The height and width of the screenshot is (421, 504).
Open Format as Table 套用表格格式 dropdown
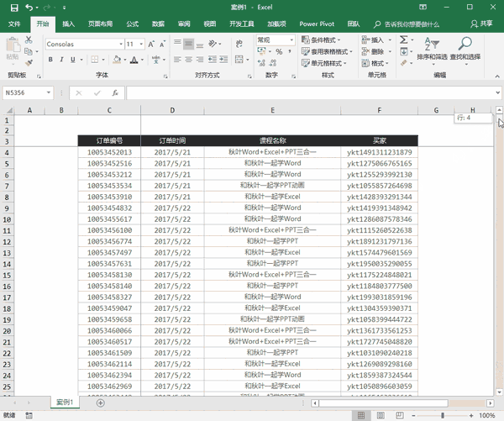click(327, 51)
